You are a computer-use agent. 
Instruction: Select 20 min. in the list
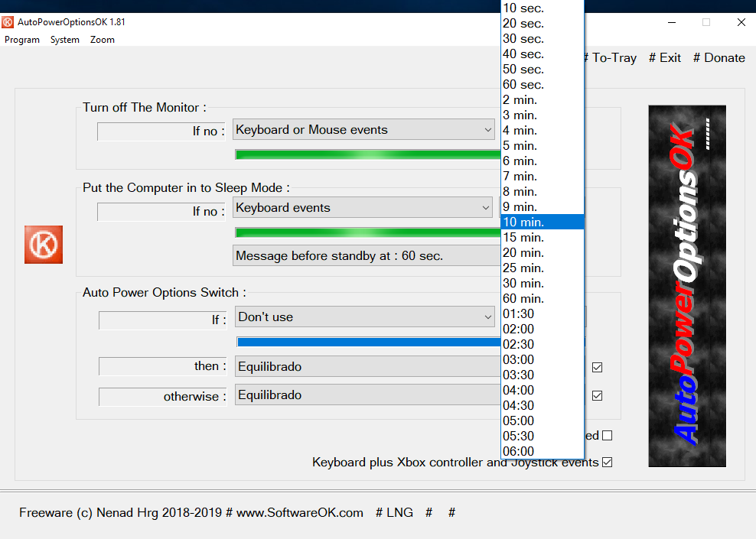(543, 253)
